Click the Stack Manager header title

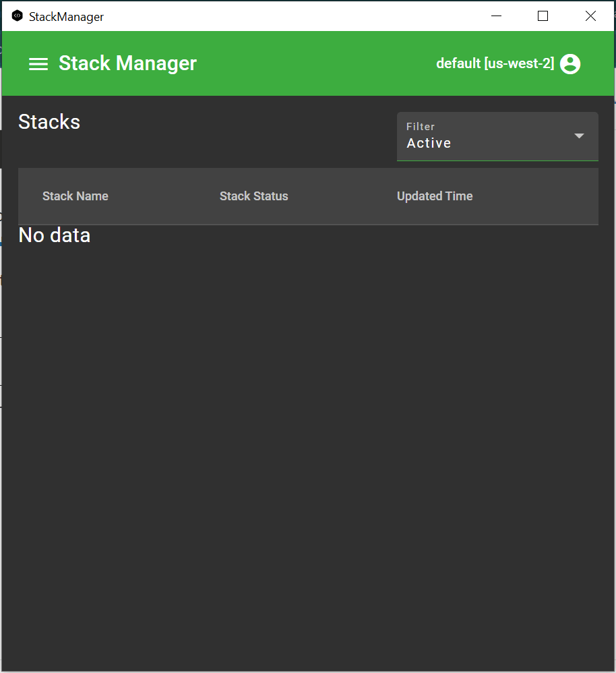coord(127,63)
